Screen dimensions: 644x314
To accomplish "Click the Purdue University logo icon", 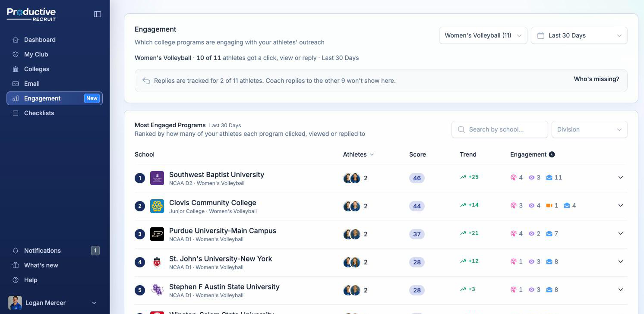I will pyautogui.click(x=157, y=234).
